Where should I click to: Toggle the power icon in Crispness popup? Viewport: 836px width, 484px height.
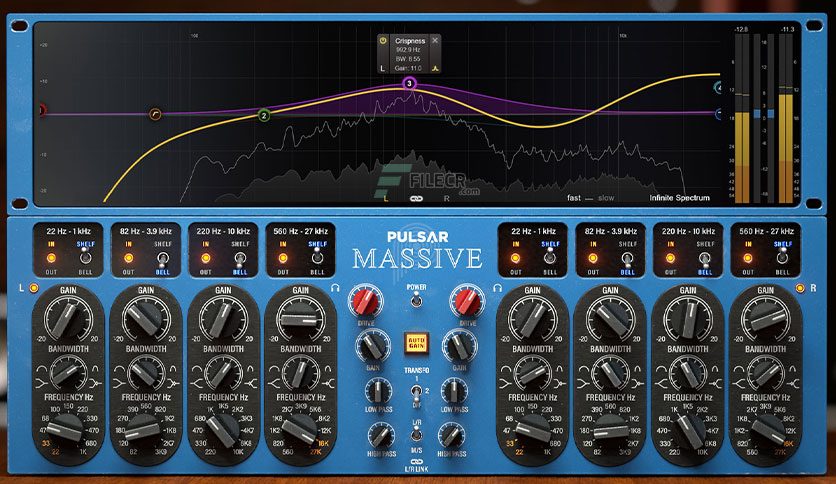click(383, 41)
